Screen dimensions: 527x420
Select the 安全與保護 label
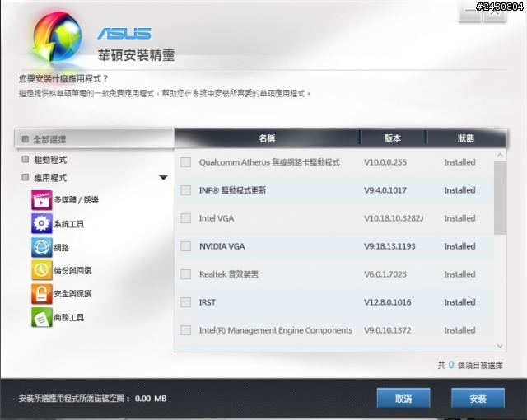pos(73,294)
